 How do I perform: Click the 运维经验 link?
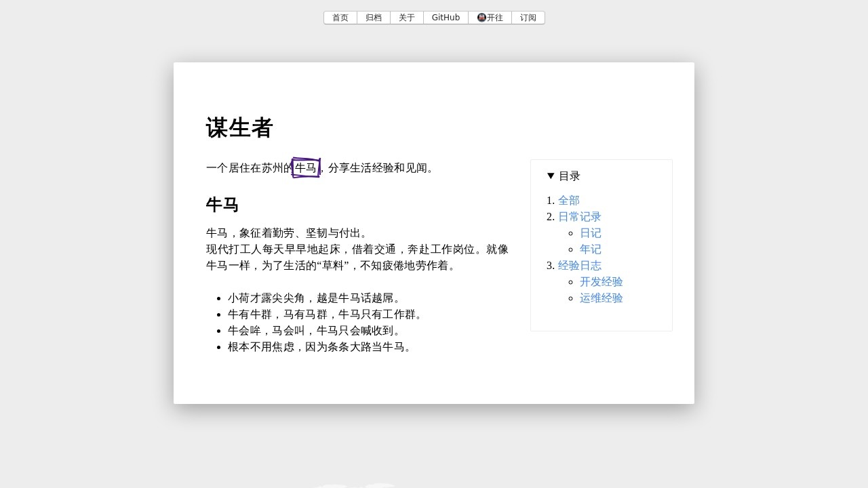click(x=601, y=298)
